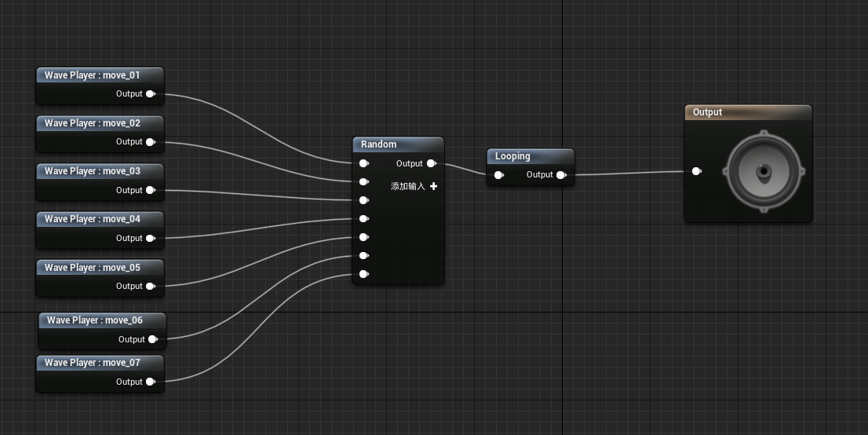
Task: Select the Wave Player move_03 node title
Action: point(93,171)
